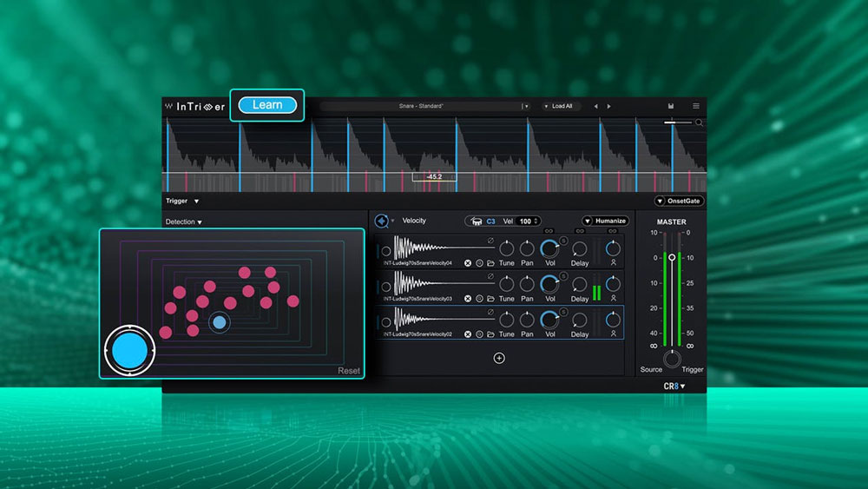Click the MASTER fader handle
The height and width of the screenshot is (489, 868).
(672, 257)
